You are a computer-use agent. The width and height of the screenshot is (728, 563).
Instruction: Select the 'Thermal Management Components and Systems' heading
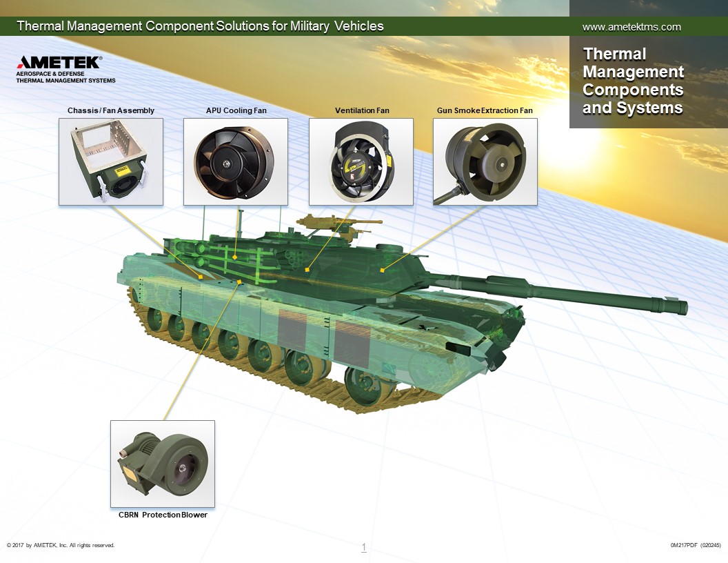click(x=633, y=81)
